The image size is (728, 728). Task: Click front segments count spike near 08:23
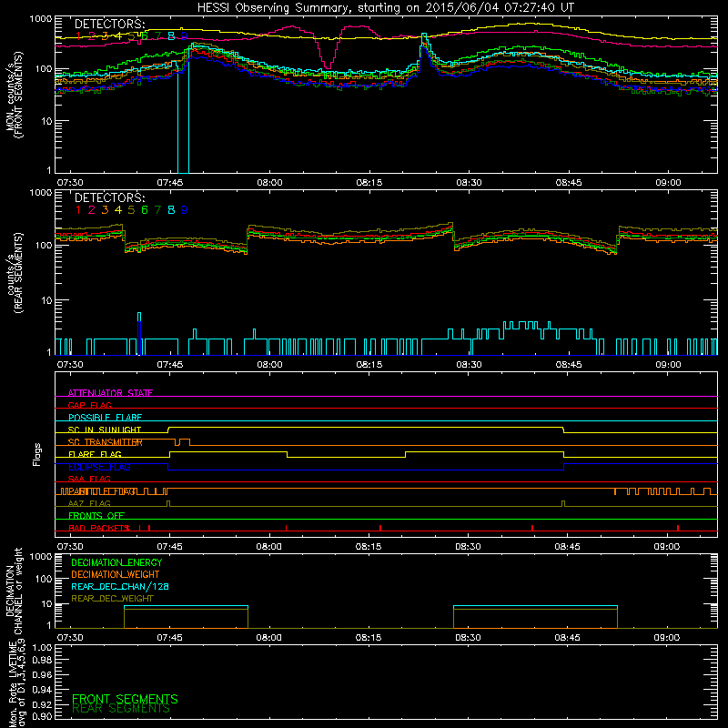[424, 49]
